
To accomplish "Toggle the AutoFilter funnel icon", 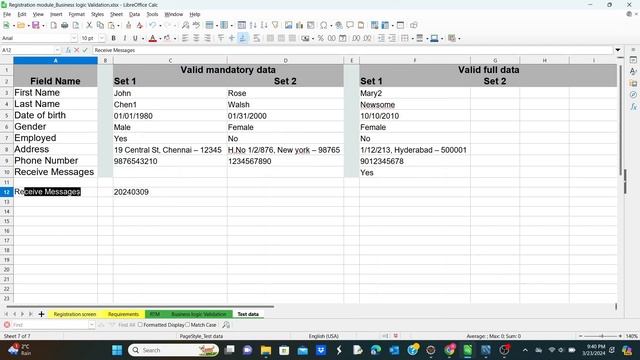I will (275, 25).
